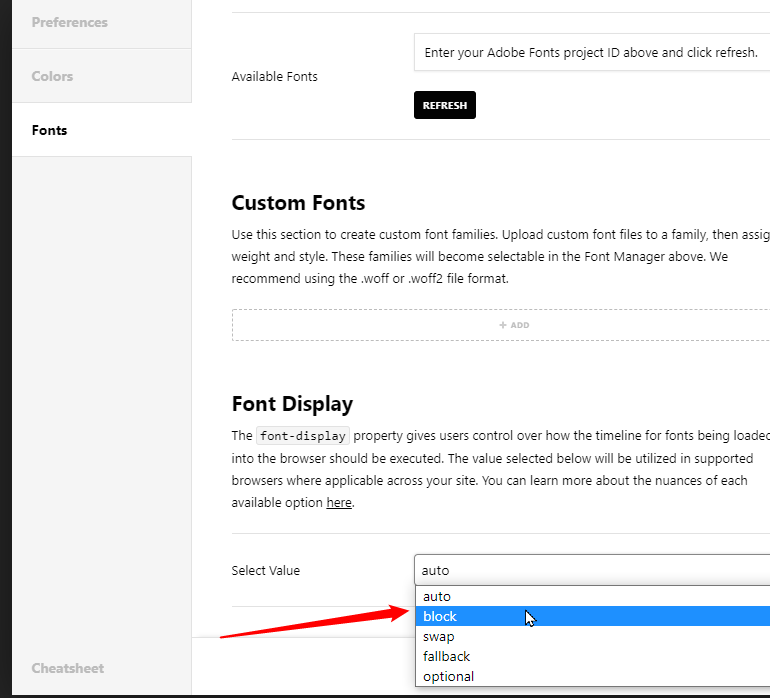Click the 'font-display' code snippet
This screenshot has width=770, height=698.
(302, 436)
